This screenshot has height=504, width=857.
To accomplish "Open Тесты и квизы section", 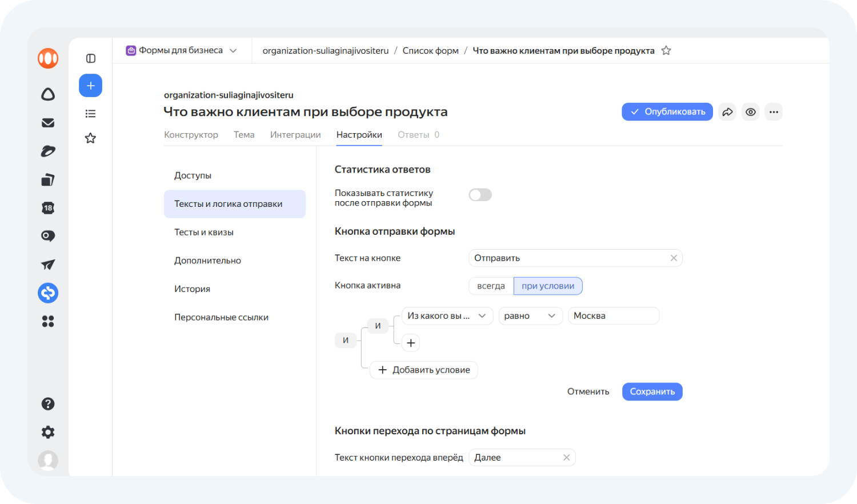I will (235, 232).
